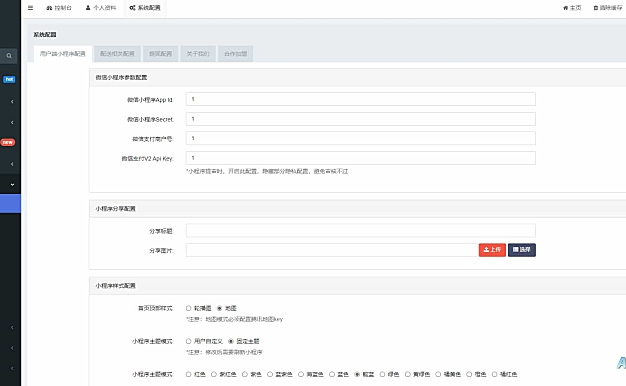
Task: Focus the 微信小程序Secret input field
Action: coord(361,119)
